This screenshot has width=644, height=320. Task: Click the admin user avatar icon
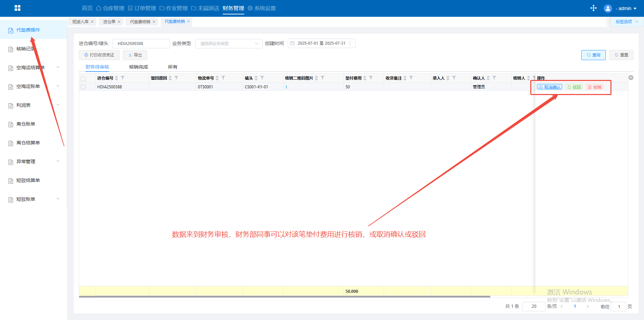(x=607, y=8)
